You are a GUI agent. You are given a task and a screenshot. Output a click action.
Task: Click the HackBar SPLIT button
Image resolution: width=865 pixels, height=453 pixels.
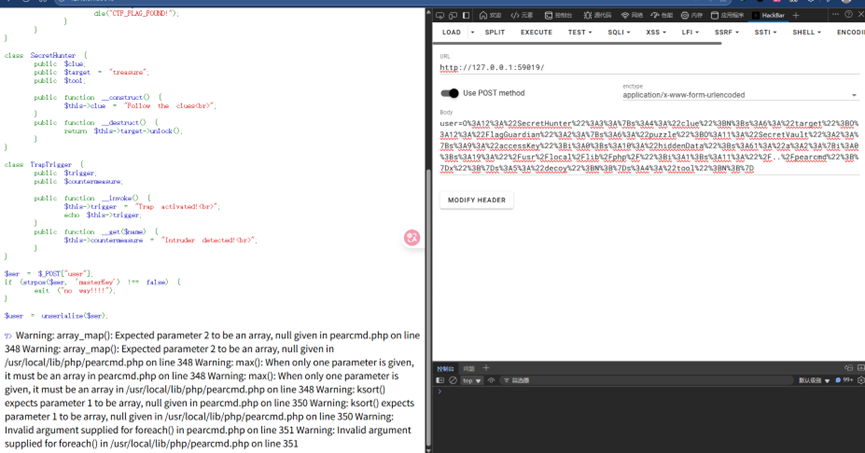[495, 33]
